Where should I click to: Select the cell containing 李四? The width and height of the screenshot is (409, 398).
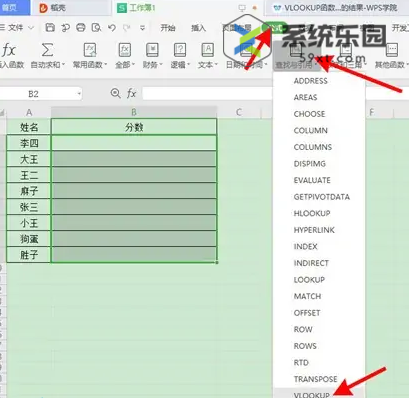pyautogui.click(x=29, y=143)
